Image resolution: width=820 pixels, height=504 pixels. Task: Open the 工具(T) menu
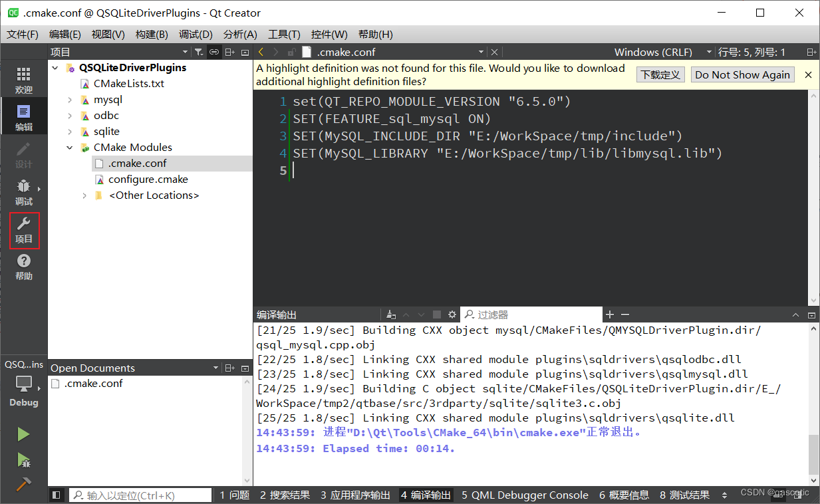click(x=284, y=35)
